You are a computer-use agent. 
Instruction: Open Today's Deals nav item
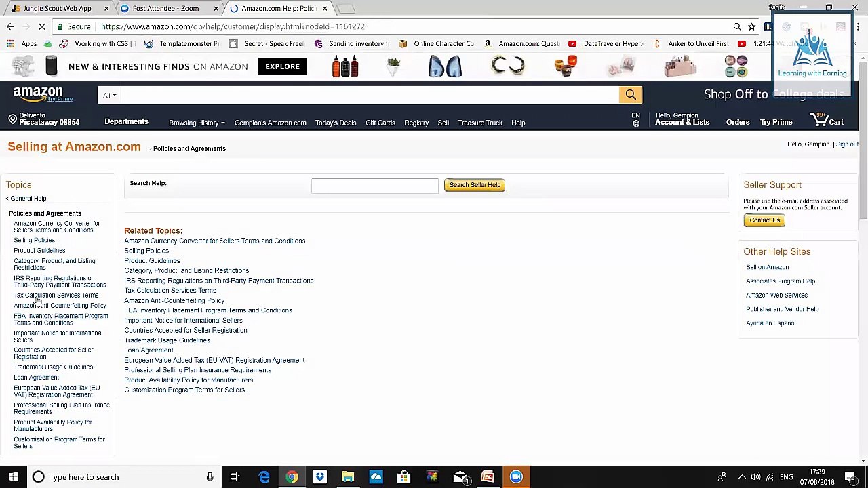(x=336, y=123)
